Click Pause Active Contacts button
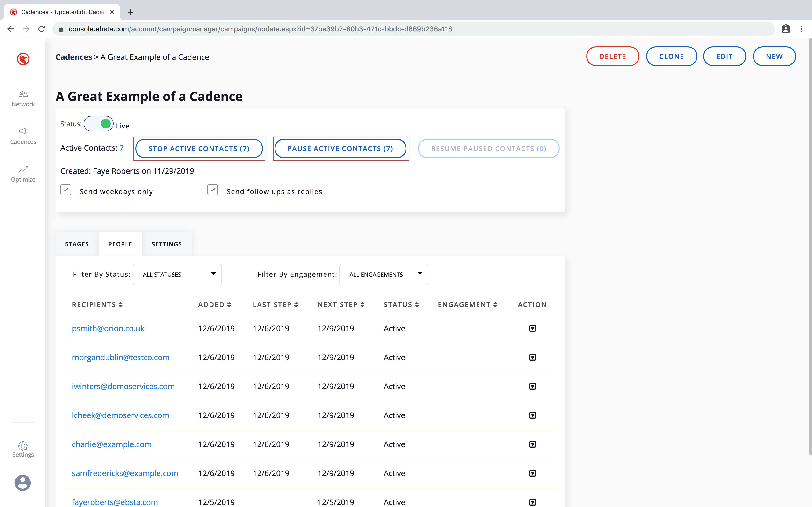 340,148
